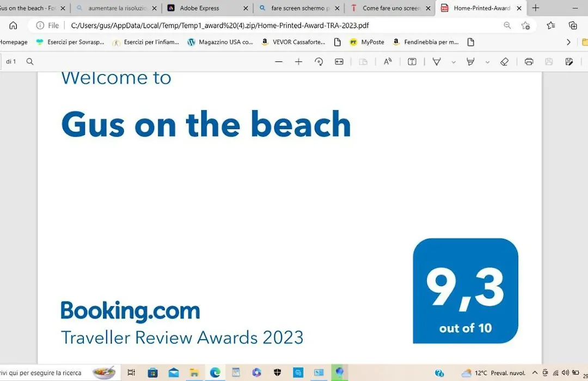Show more bookmarks with the chevron
This screenshot has height=381, width=588.
[x=568, y=42]
